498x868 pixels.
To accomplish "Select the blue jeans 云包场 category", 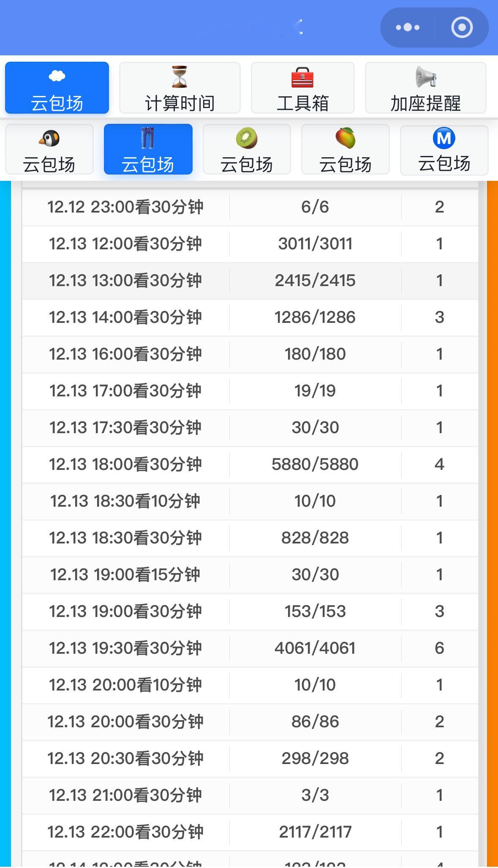I will (148, 149).
